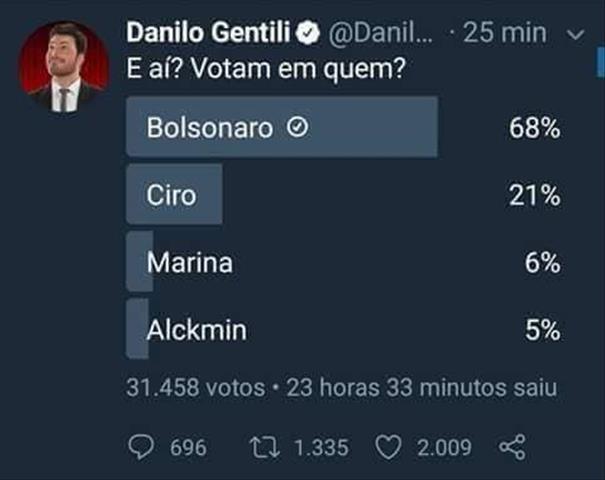Like the tweet with the heart icon
Viewport: 605px width, 480px height.
coord(387,447)
